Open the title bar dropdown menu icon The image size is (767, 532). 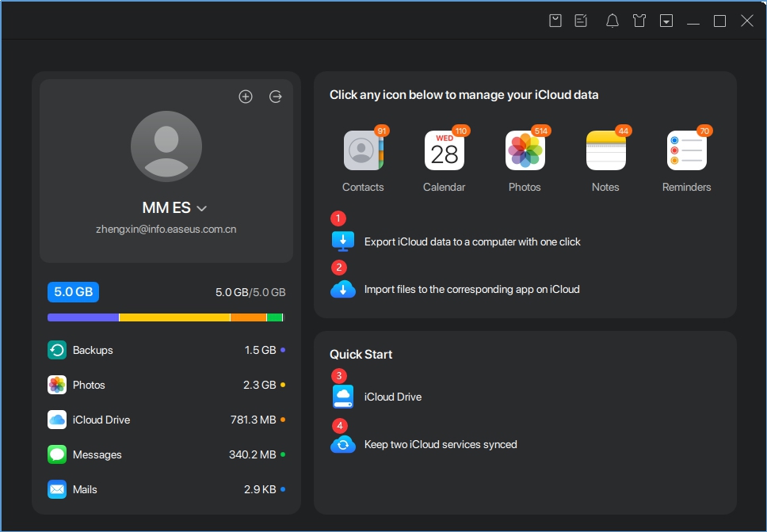coord(666,21)
